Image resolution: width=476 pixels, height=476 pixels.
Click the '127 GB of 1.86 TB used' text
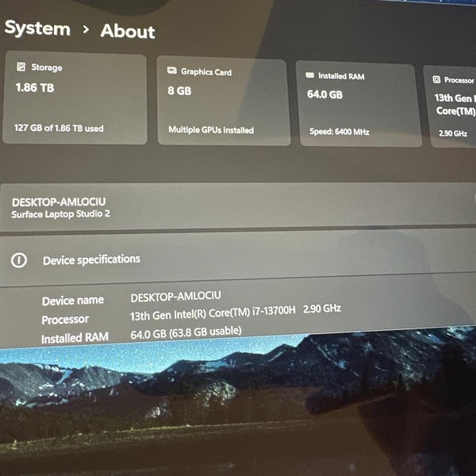point(59,128)
